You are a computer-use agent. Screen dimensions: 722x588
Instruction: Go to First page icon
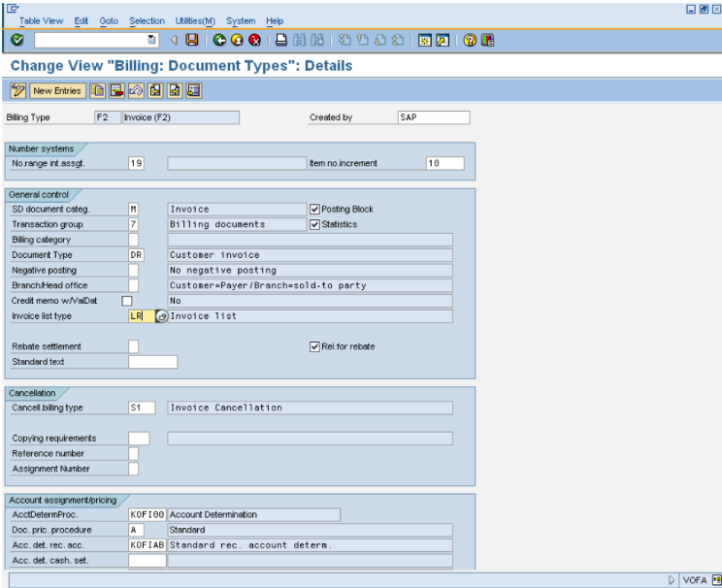[344, 40]
